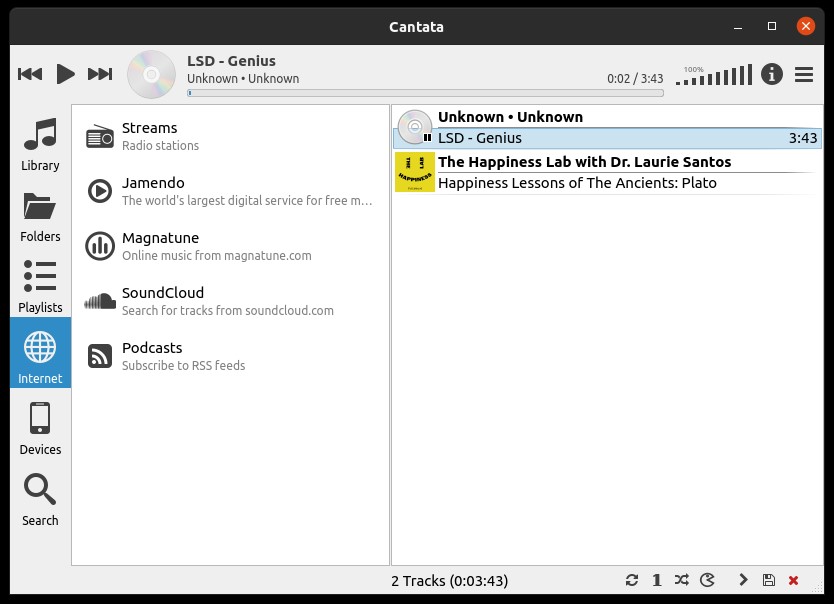Switch to the Folders view
Image resolution: width=834 pixels, height=604 pixels.
tap(40, 215)
